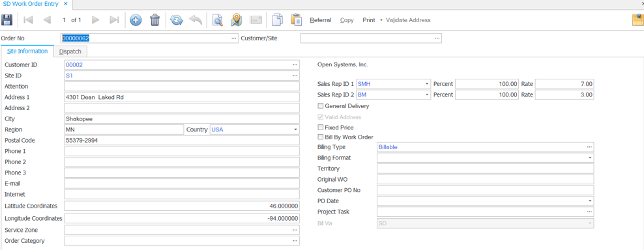Close the SD Work Order Entry tab

66,4
